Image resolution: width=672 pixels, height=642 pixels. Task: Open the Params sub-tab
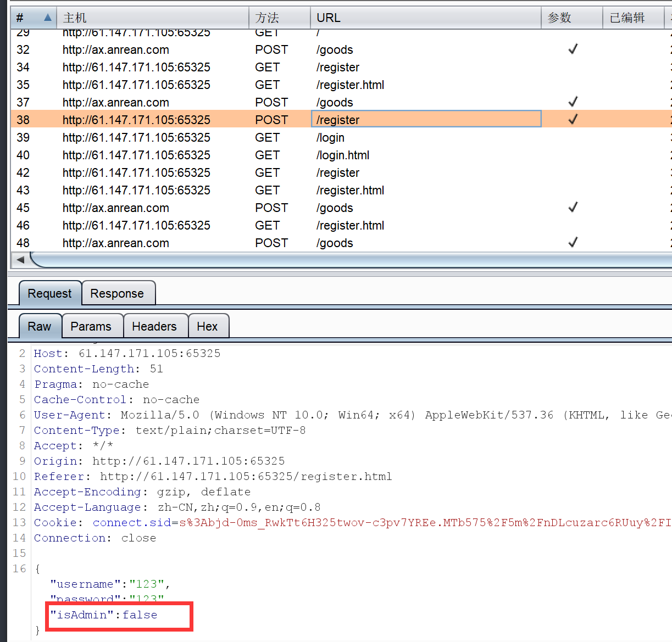91,327
